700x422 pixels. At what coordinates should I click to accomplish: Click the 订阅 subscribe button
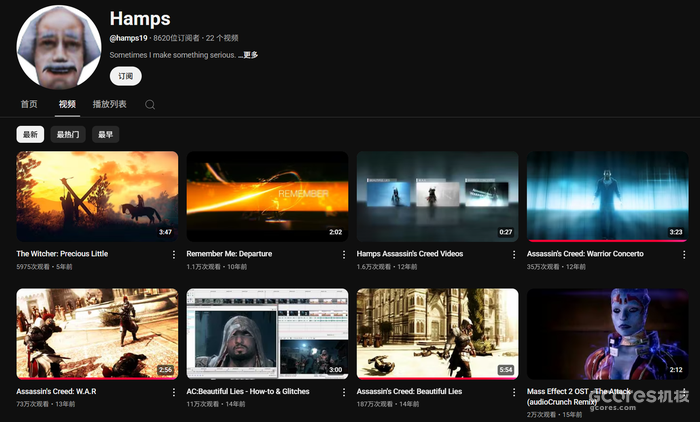click(x=125, y=76)
